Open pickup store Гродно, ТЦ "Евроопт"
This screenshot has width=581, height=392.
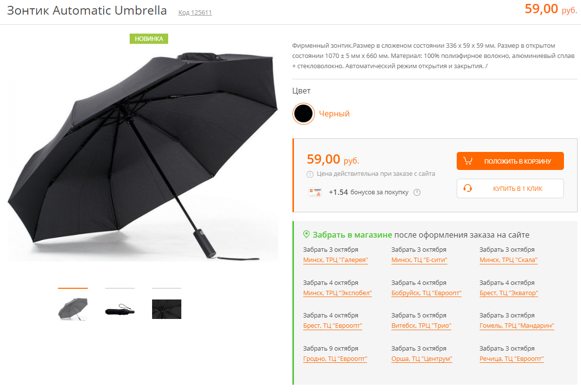(335, 359)
